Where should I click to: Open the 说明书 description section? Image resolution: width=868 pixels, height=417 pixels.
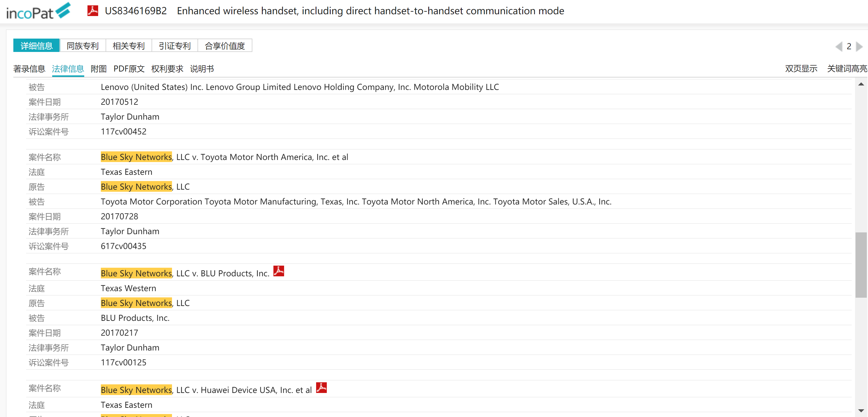coord(201,69)
